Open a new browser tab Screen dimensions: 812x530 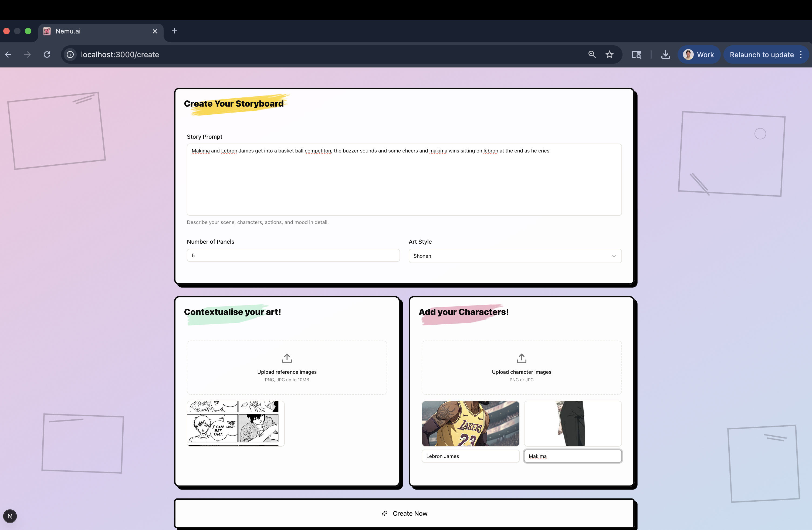174,31
